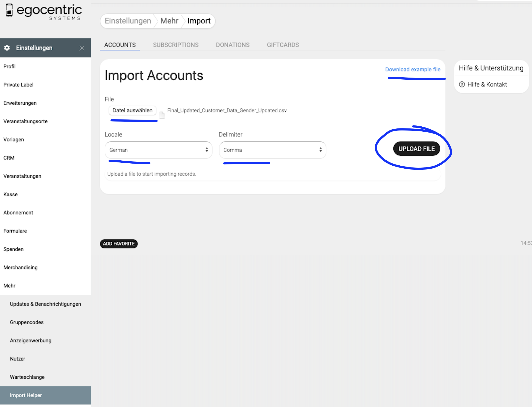Open the Delimiter Comma dropdown
The width and height of the screenshot is (532, 407).
click(x=272, y=150)
